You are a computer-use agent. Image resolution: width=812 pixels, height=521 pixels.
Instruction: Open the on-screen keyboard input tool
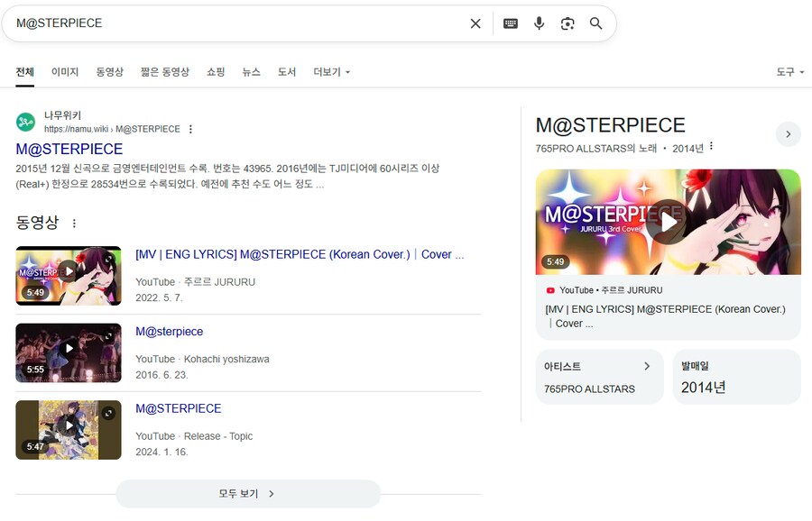(511, 23)
